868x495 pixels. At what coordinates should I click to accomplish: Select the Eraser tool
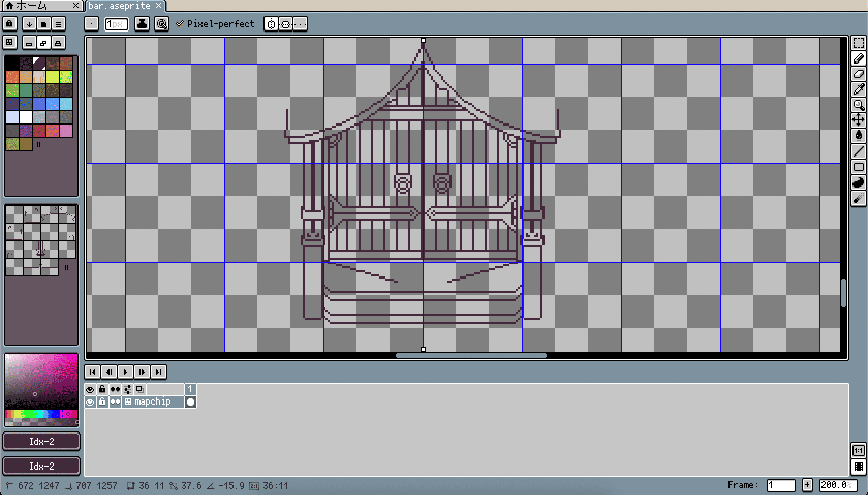(x=858, y=74)
